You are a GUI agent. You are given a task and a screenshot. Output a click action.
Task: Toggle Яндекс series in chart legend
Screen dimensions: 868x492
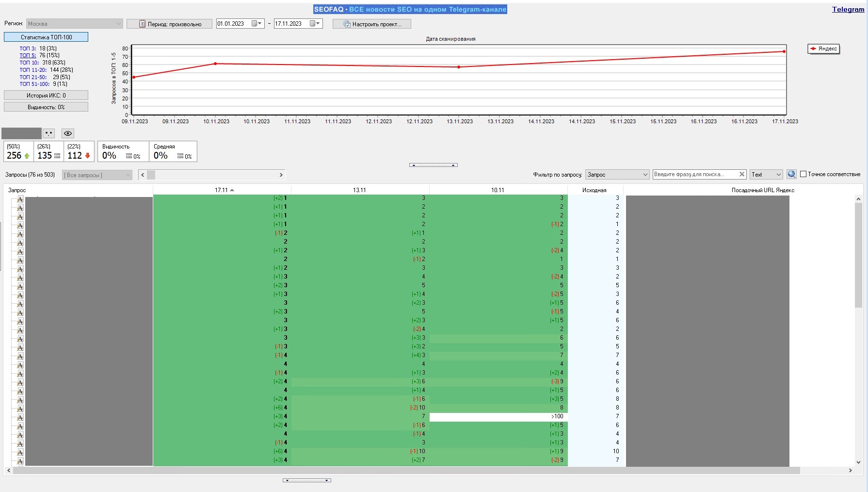click(x=823, y=49)
